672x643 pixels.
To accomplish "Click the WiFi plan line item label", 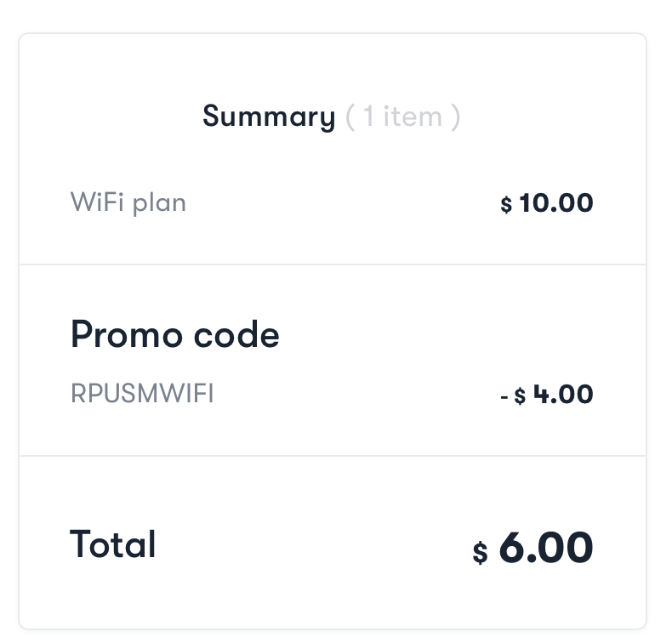I will (128, 203).
